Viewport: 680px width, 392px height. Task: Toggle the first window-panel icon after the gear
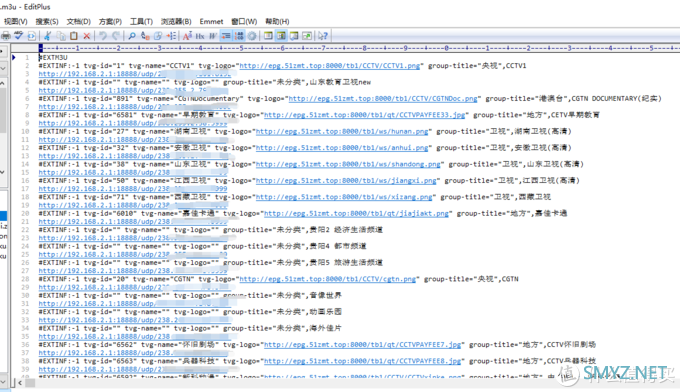tap(268, 36)
